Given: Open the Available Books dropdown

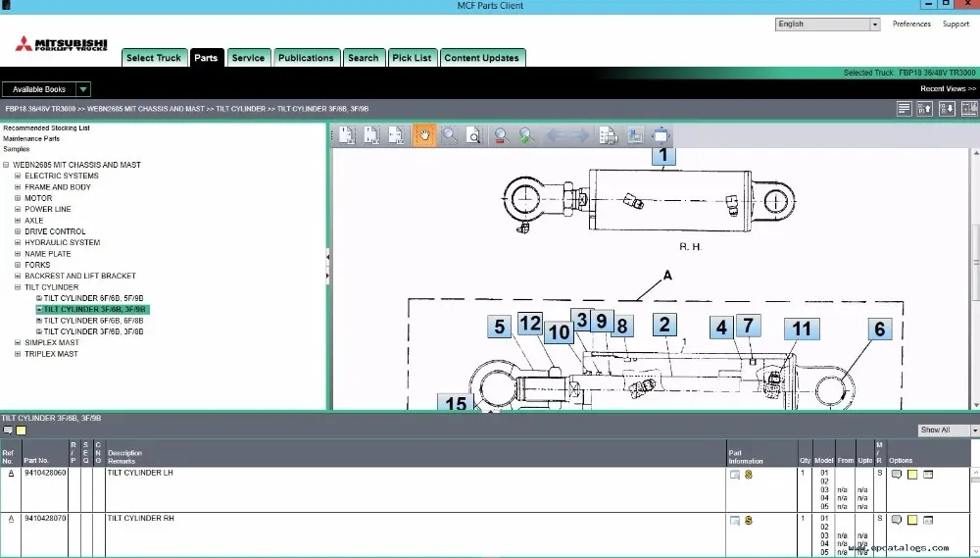Looking at the screenshot, I should tap(82, 89).
